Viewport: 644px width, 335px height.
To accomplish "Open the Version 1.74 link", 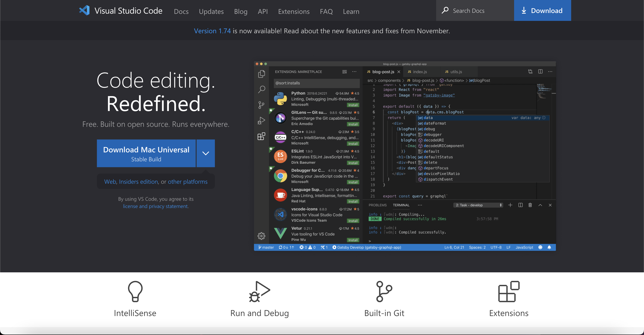I will point(212,31).
